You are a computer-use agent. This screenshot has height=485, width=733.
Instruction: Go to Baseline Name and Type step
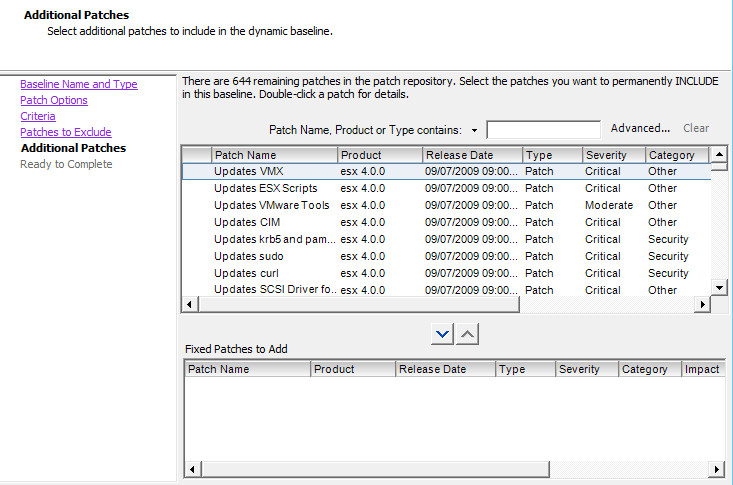tap(79, 84)
